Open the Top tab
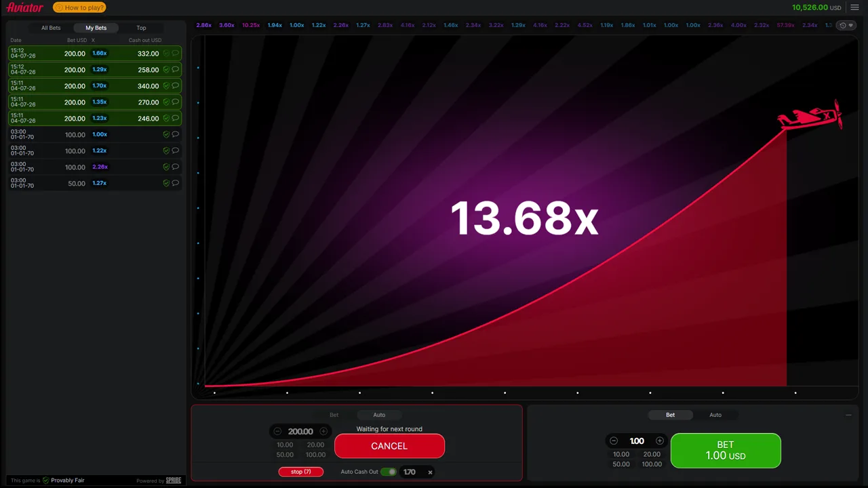Screen dimensions: 868x488 click(x=141, y=28)
